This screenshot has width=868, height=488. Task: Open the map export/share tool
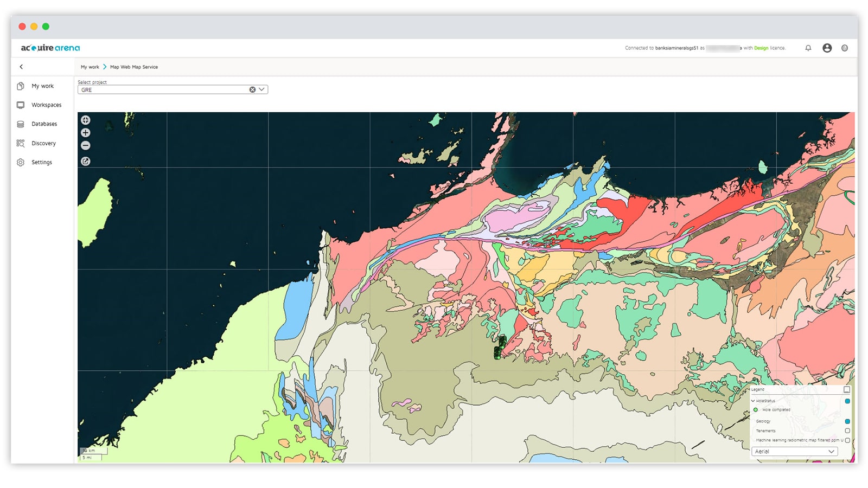point(86,161)
